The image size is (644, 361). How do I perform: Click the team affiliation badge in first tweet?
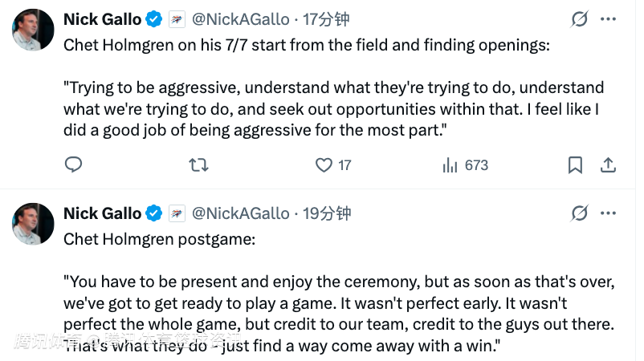tap(177, 18)
